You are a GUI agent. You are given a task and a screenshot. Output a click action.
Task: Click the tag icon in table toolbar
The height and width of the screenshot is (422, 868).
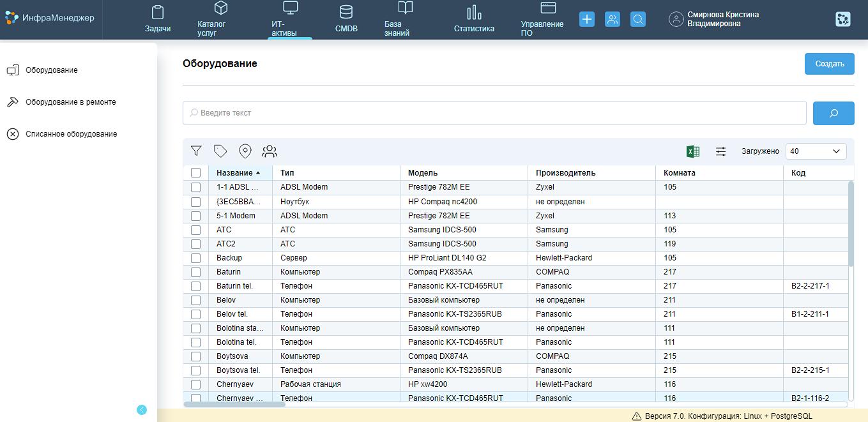pyautogui.click(x=220, y=151)
